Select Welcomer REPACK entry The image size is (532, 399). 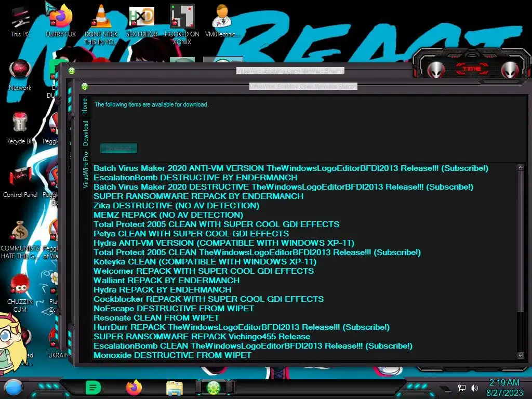[204, 271]
